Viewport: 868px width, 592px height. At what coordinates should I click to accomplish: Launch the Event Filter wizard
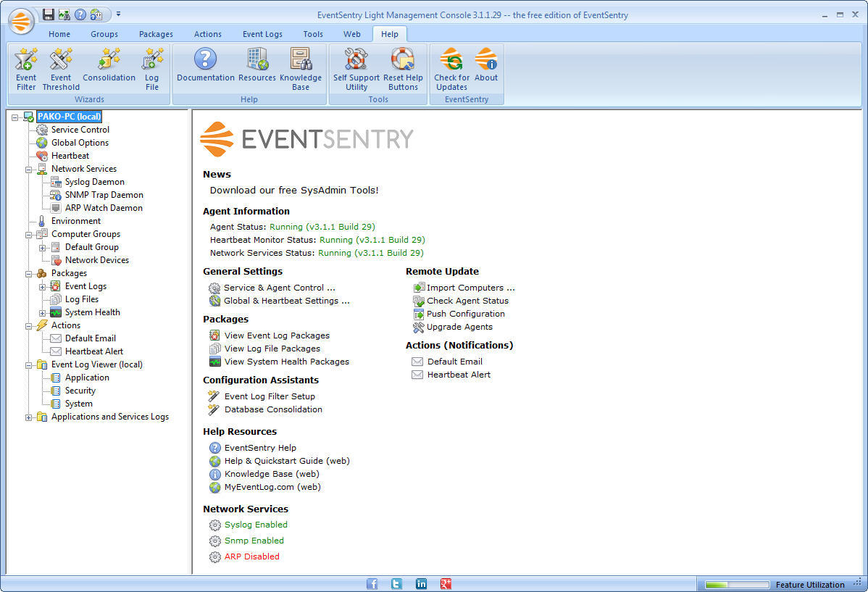pyautogui.click(x=25, y=70)
